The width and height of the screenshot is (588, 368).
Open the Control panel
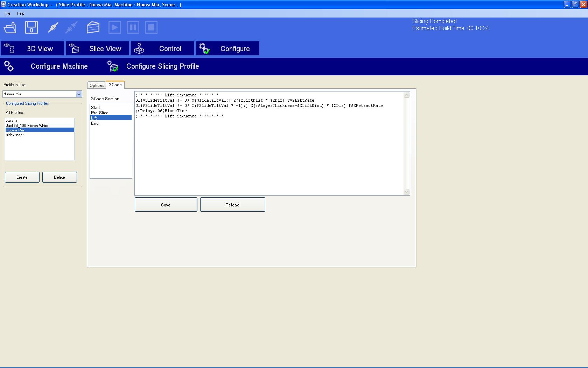pyautogui.click(x=163, y=49)
